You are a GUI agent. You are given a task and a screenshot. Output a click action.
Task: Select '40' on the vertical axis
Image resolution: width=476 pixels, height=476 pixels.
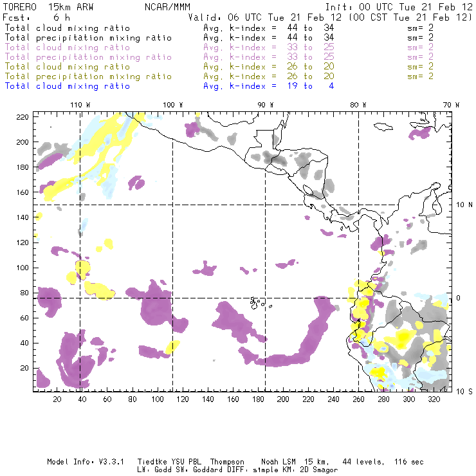pos(24,343)
